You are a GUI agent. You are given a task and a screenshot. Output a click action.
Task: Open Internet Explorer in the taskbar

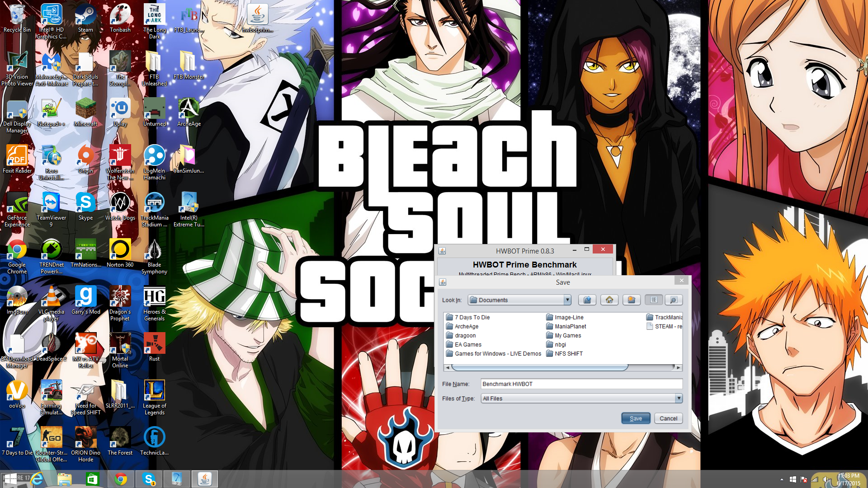point(37,479)
